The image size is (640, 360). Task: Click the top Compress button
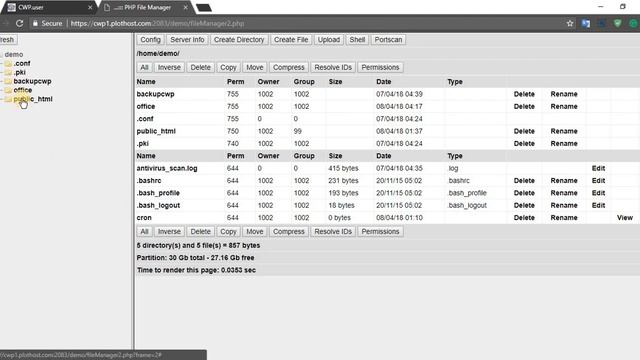[x=289, y=67]
